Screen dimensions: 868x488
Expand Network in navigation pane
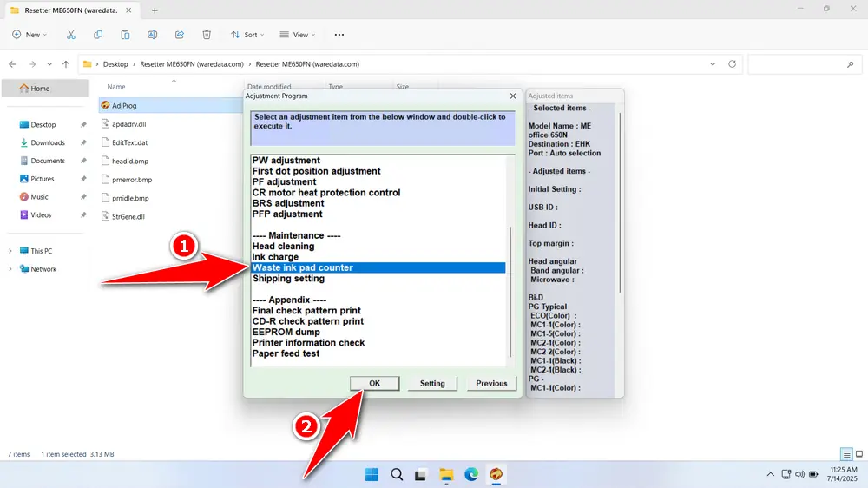[10, 269]
